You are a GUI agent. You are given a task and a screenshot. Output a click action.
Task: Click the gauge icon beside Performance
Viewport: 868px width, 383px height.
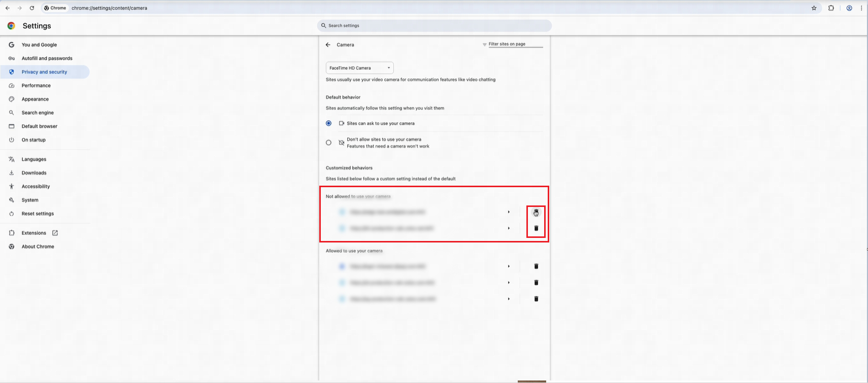tap(11, 86)
